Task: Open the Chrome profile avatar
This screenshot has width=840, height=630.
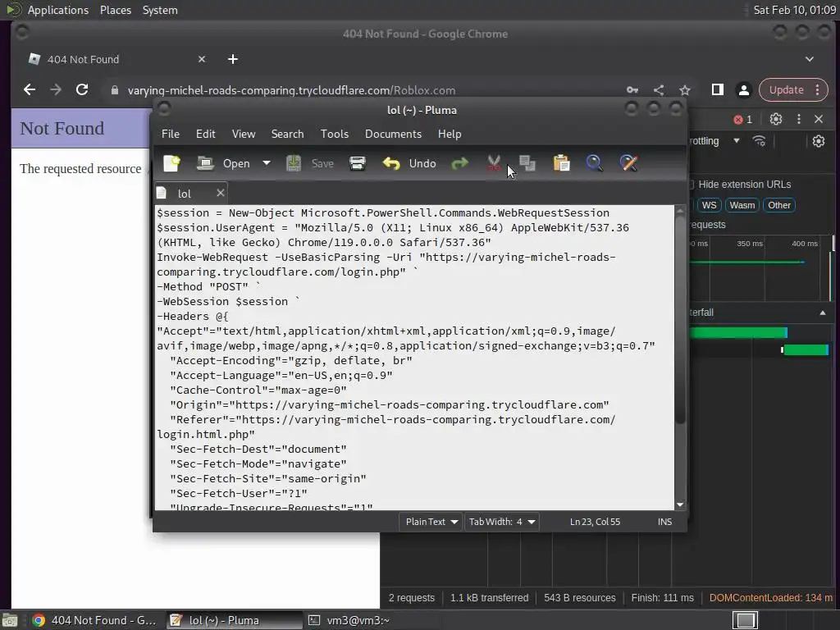Action: point(743,90)
